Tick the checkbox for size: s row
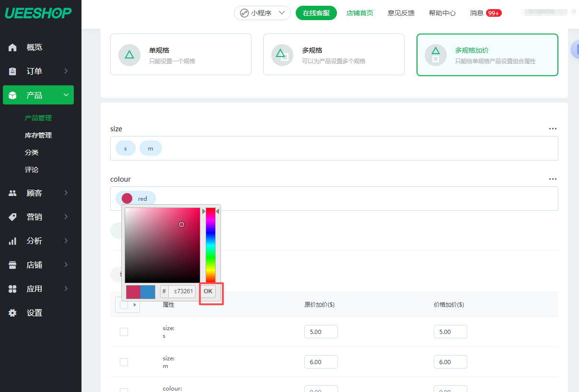The height and width of the screenshot is (392, 579). point(124,332)
